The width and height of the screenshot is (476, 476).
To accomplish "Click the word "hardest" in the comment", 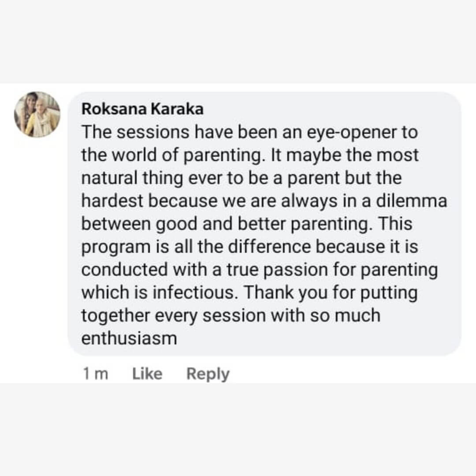I will pyautogui.click(x=113, y=201).
